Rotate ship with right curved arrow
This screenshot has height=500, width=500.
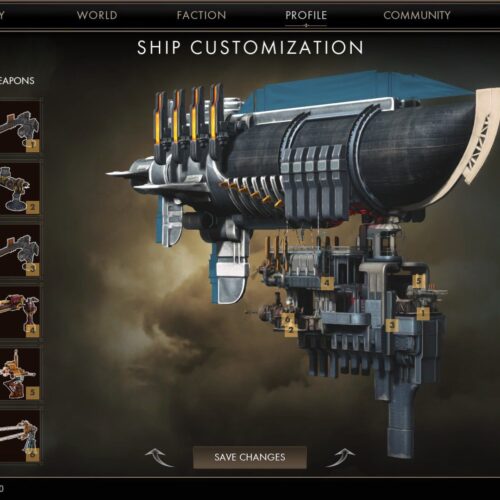[x=340, y=457]
